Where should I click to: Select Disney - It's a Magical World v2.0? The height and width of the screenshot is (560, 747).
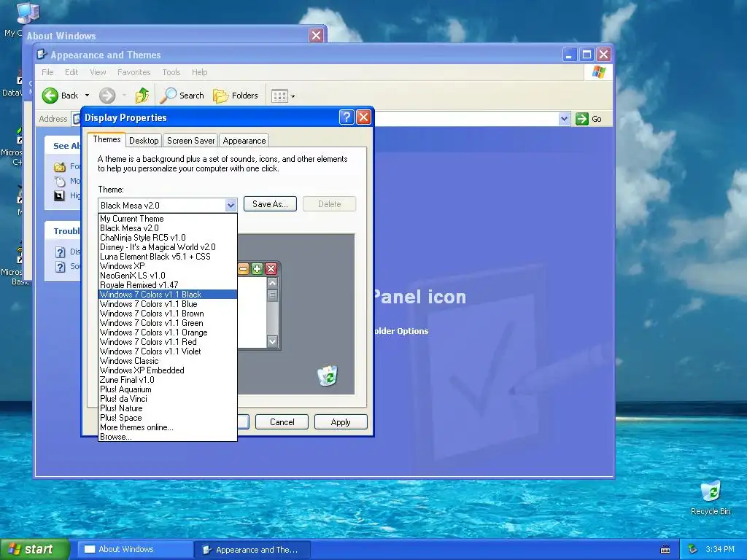(x=167, y=247)
